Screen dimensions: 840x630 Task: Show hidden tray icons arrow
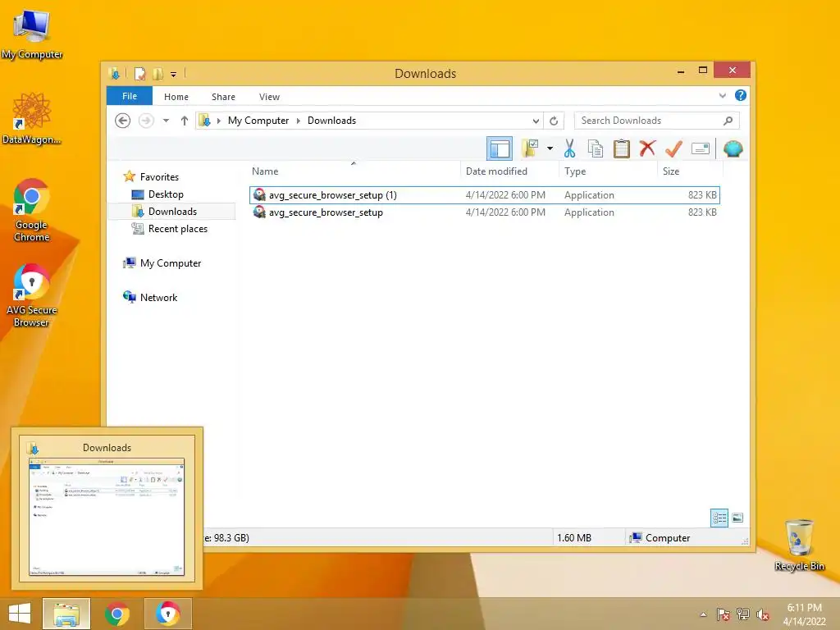703,614
